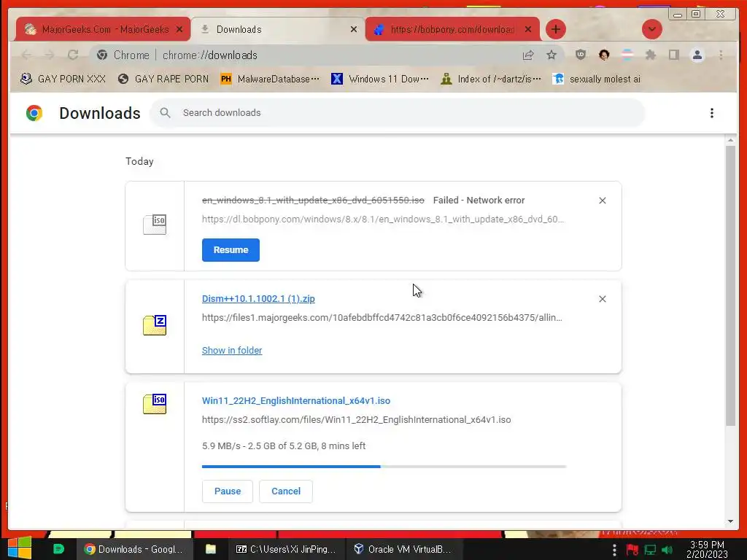Open the Extensions puzzle menu
Image resolution: width=747 pixels, height=560 pixels.
[650, 55]
